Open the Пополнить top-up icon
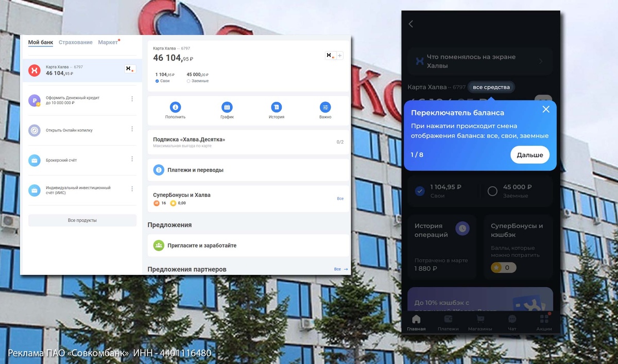618x364 pixels. tap(175, 107)
